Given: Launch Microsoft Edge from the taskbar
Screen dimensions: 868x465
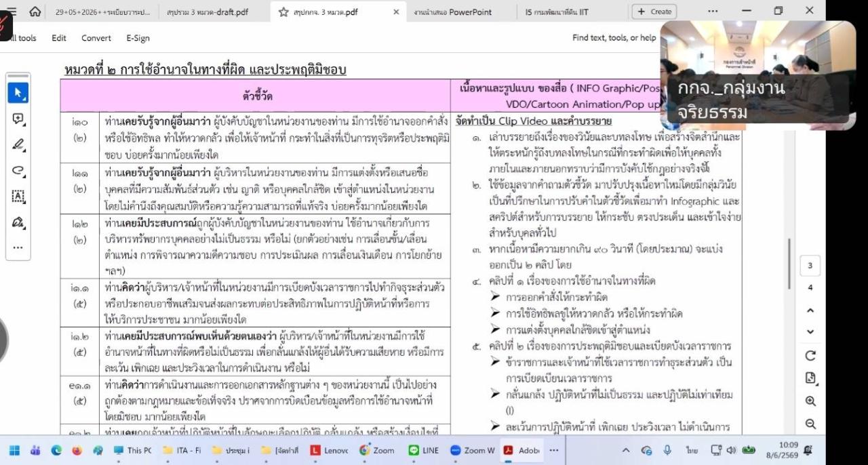Looking at the screenshot, I should point(56,450).
